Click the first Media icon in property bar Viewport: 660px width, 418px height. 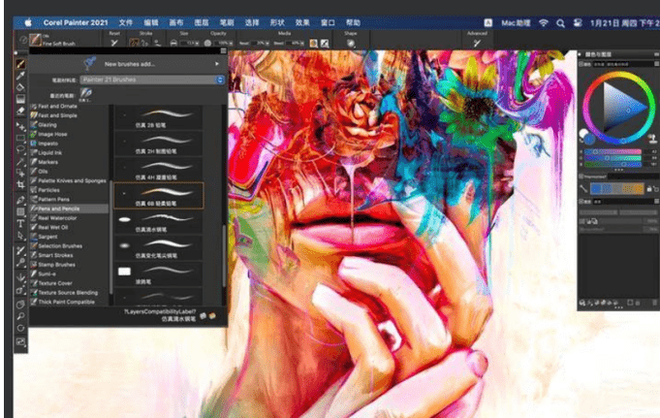pyautogui.click(x=314, y=43)
